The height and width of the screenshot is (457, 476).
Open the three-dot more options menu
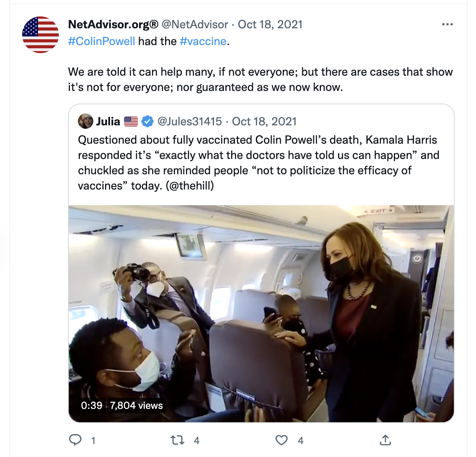(447, 24)
